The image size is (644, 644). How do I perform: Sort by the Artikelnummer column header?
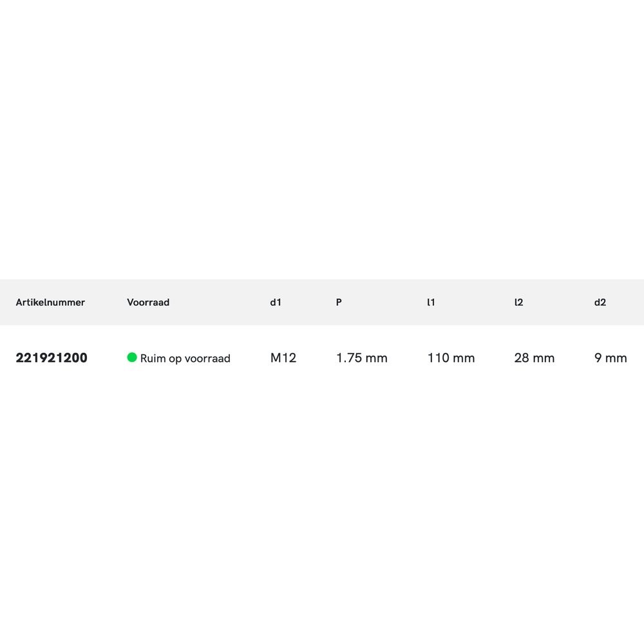coord(50,302)
